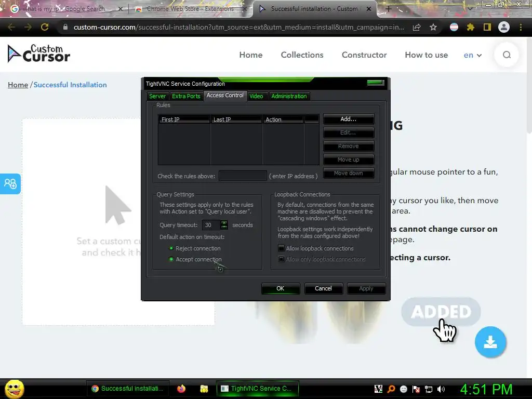Open the Chrome tab search chevron
The image size is (532, 399).
(470, 9)
